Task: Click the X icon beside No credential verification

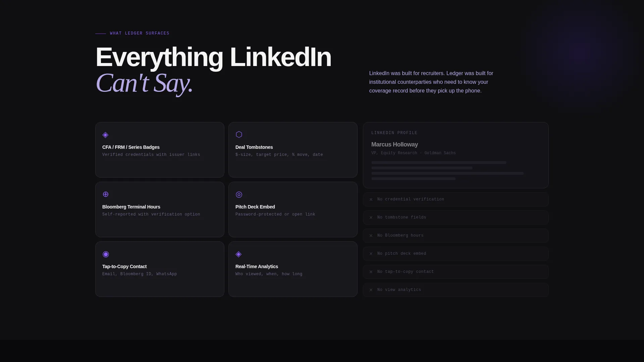Action: (x=371, y=199)
